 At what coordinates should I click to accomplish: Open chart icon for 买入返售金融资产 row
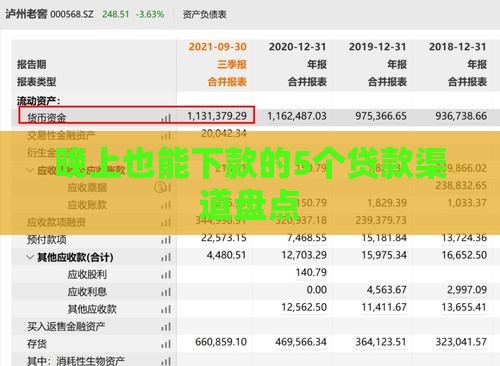point(166,327)
